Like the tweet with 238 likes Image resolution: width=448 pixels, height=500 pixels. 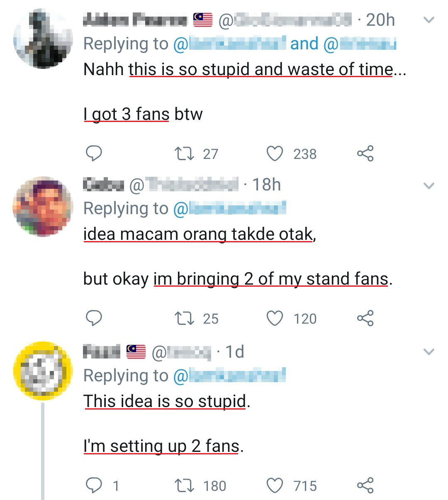click(274, 154)
